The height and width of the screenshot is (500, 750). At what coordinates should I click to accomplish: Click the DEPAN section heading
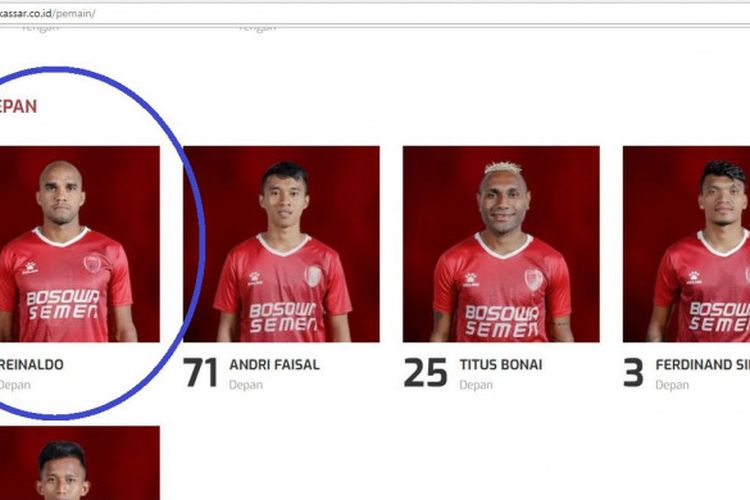pos(18,106)
